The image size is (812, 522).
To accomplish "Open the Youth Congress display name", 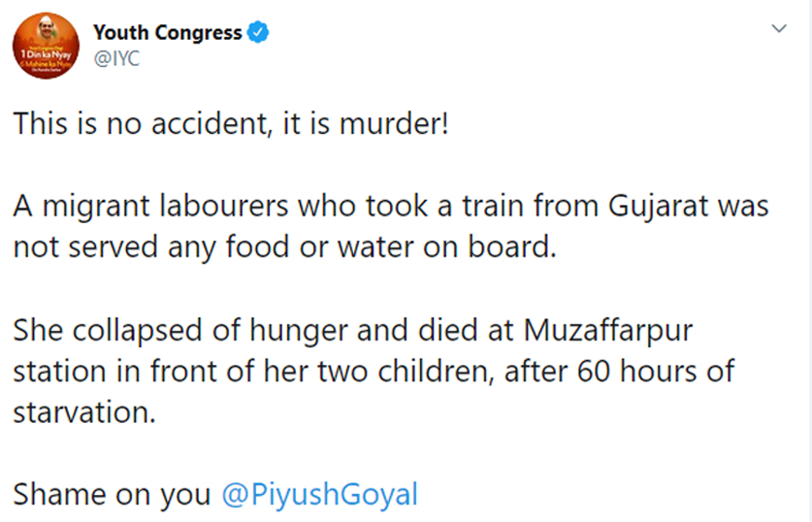I will pyautogui.click(x=167, y=33).
